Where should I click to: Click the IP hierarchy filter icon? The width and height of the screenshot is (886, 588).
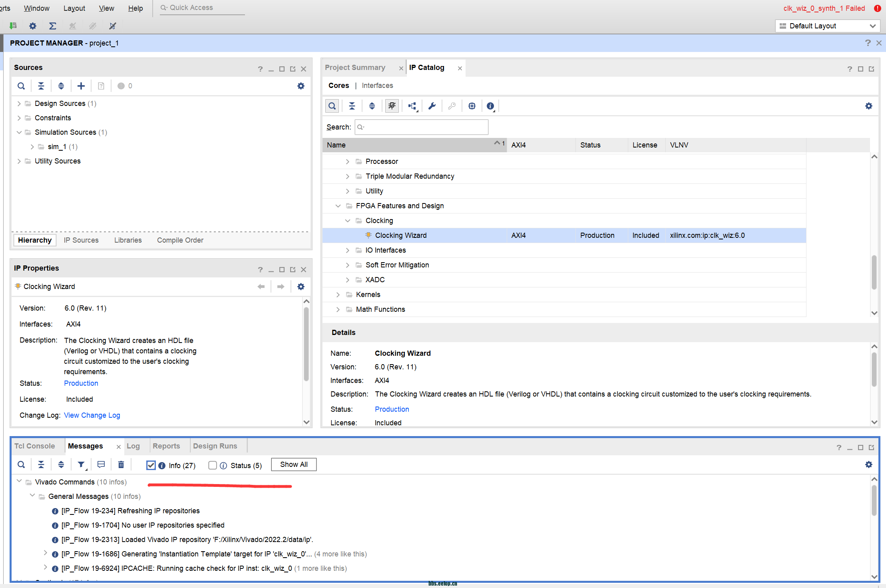click(x=412, y=106)
